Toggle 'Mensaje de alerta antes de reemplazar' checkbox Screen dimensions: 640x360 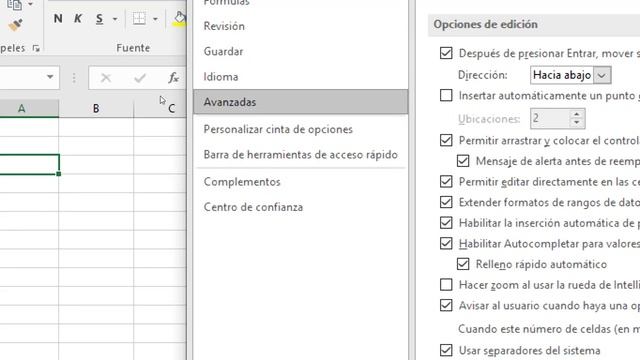[463, 161]
